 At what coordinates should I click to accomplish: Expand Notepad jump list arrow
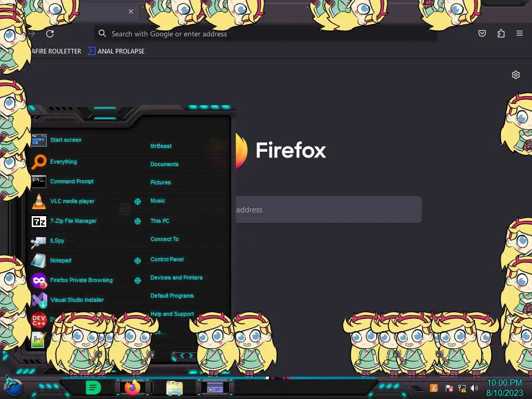pyautogui.click(x=137, y=261)
